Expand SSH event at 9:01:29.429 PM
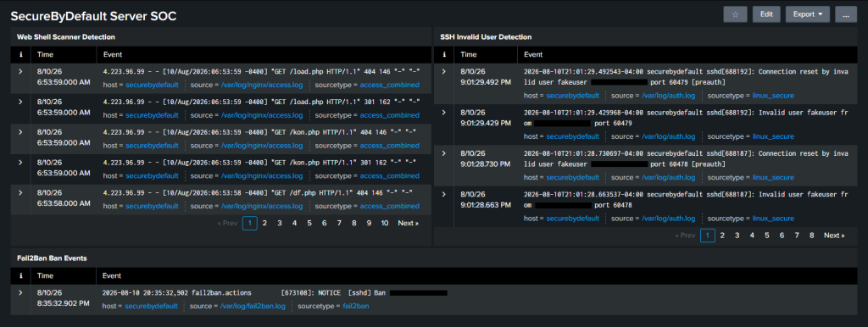 click(443, 113)
